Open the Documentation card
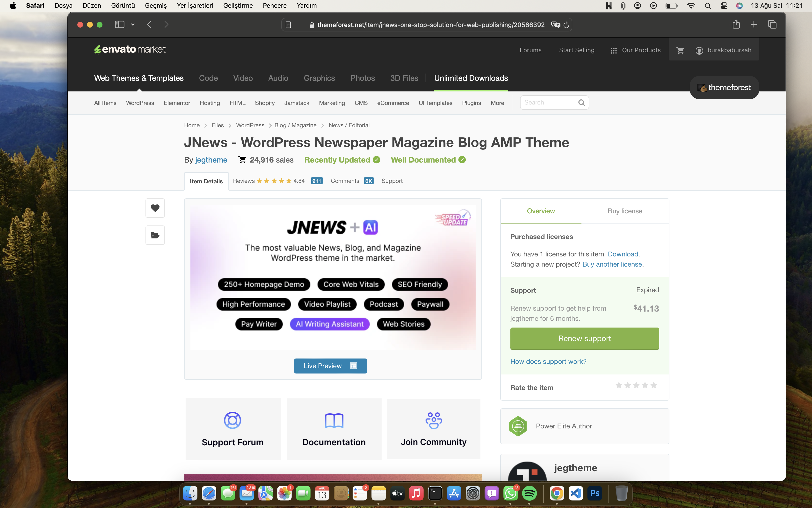Image resolution: width=812 pixels, height=508 pixels. pos(334,429)
